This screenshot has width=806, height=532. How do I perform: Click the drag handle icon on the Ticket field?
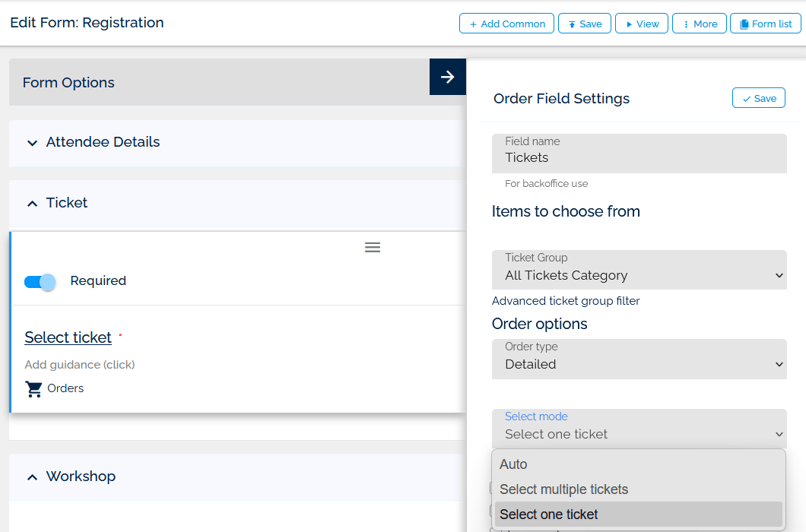(x=372, y=247)
